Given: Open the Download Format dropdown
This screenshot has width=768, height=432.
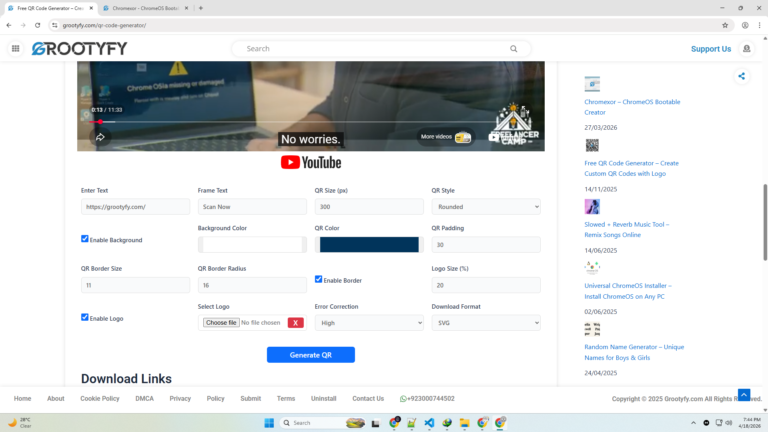Looking at the screenshot, I should point(486,323).
